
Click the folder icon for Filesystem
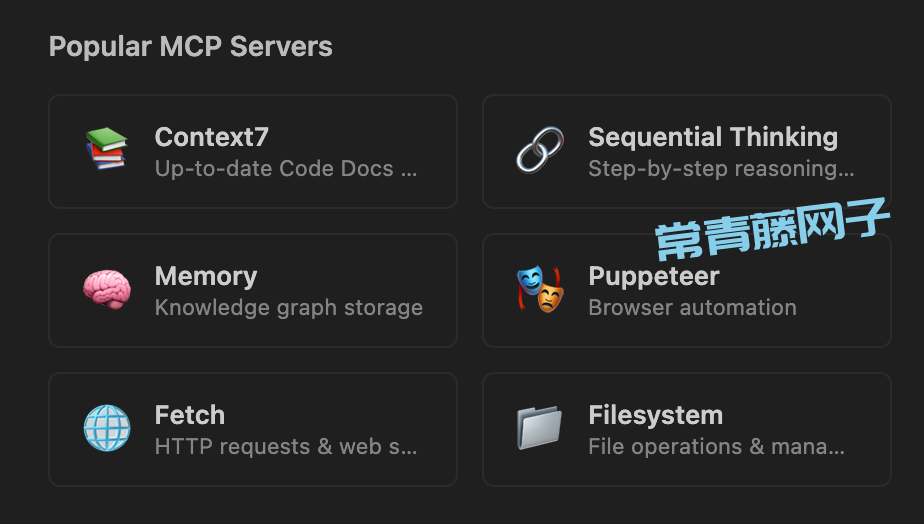pos(539,428)
